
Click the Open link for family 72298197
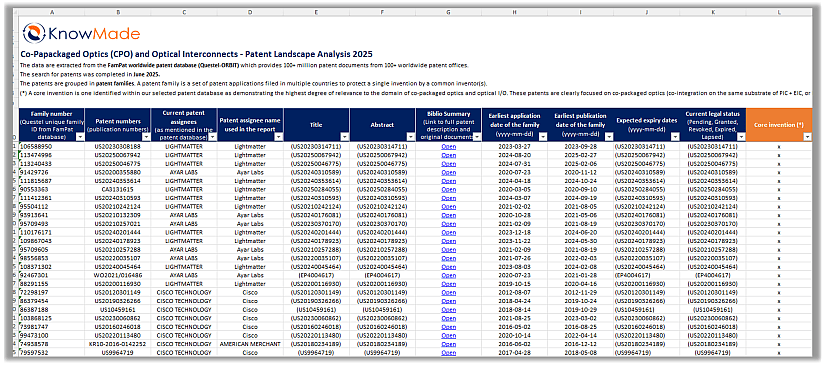448,292
